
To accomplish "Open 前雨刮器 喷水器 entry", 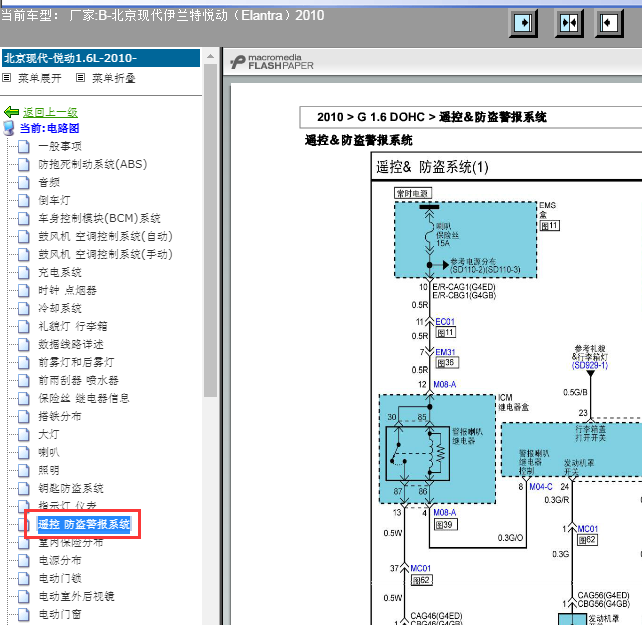I will [78, 380].
